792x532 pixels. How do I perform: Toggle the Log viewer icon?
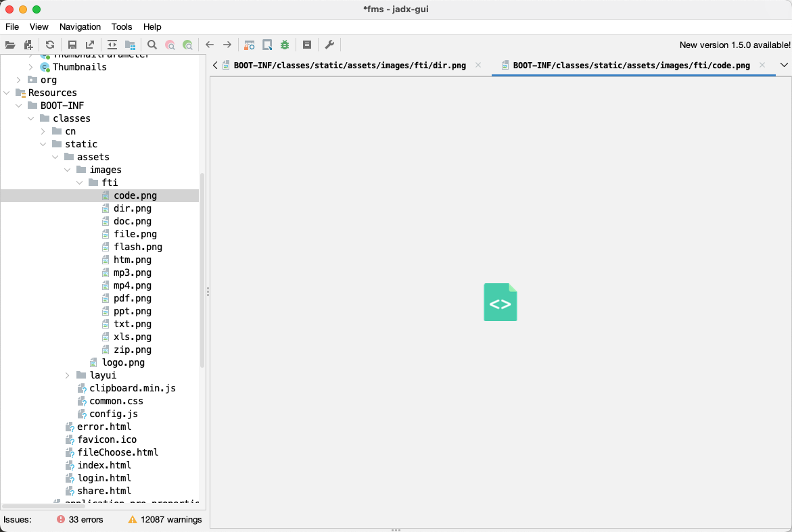tap(307, 45)
